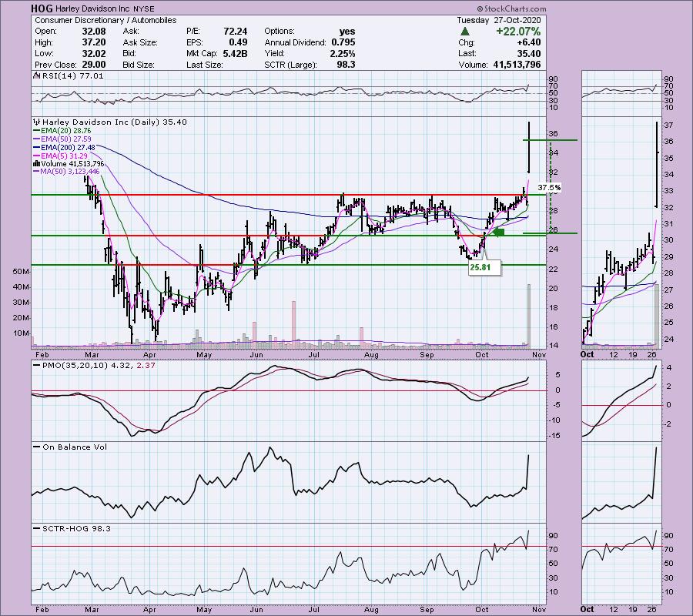Click the EPS value 0.49

(x=238, y=42)
